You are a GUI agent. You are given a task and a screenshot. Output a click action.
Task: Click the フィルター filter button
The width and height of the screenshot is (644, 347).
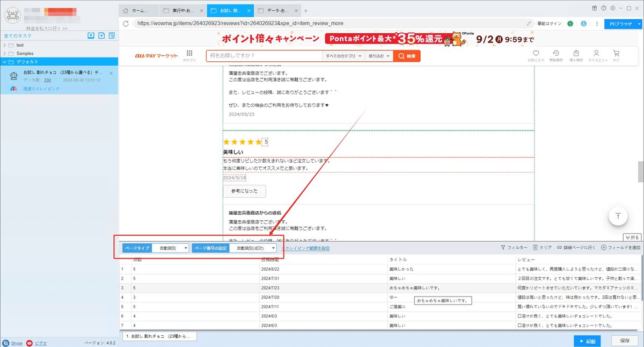[514, 248]
